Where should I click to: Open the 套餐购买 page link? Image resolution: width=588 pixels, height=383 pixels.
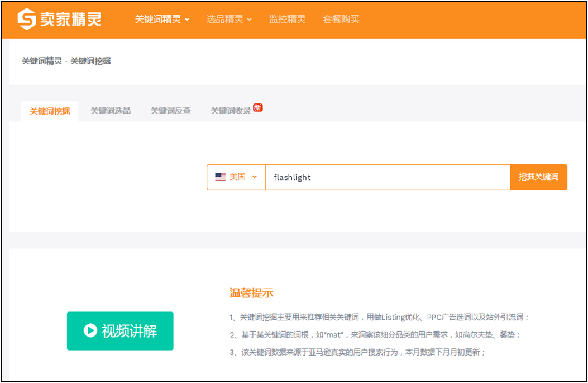point(341,19)
